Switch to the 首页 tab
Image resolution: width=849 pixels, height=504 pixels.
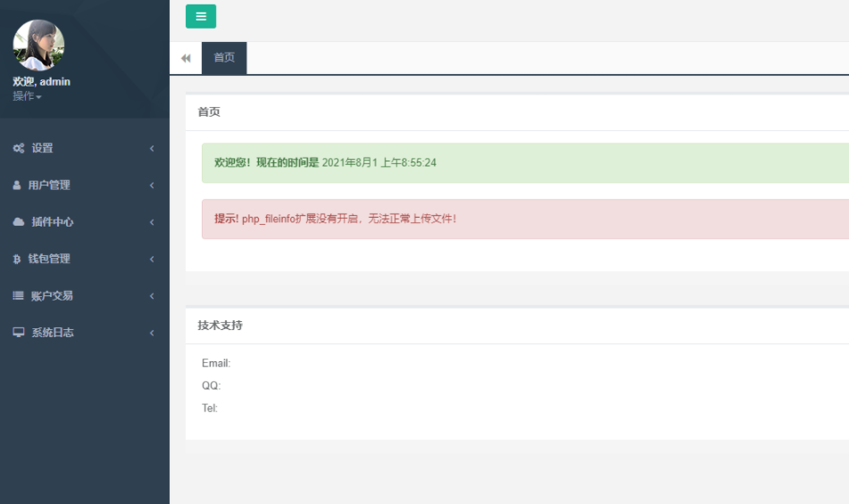coord(224,58)
